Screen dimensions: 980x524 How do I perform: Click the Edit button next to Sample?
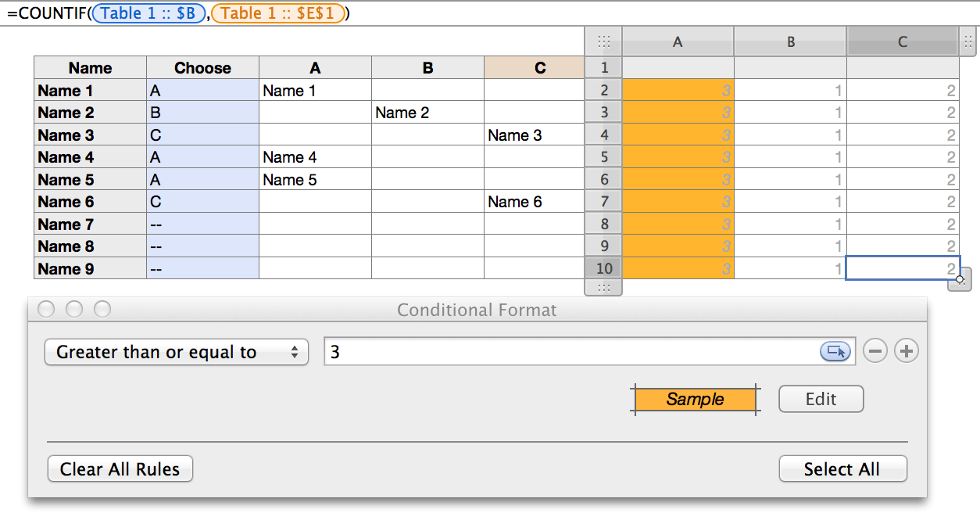coord(821,399)
